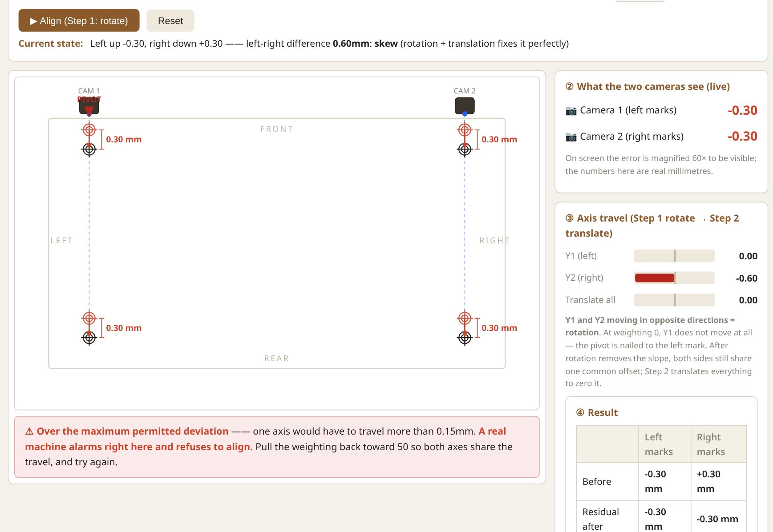Click the front-left 0.30 mm label
773x532 pixels.
124,139
